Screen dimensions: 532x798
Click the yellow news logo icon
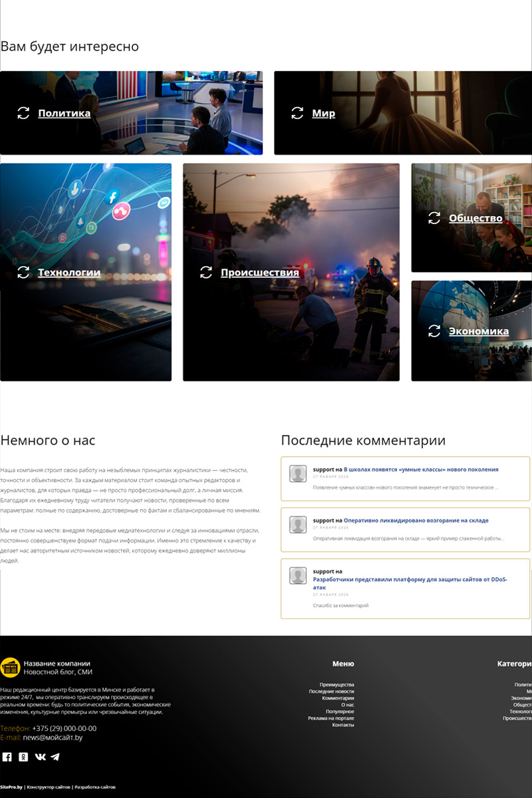pyautogui.click(x=10, y=668)
